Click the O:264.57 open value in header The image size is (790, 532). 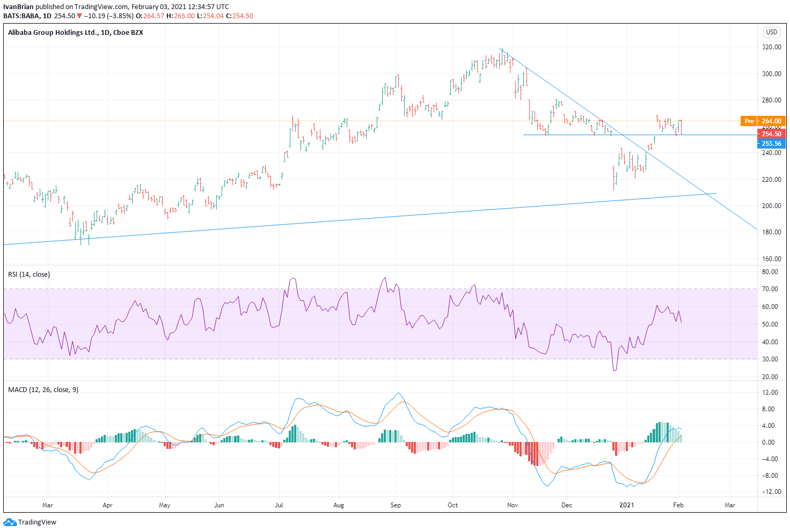[150, 16]
